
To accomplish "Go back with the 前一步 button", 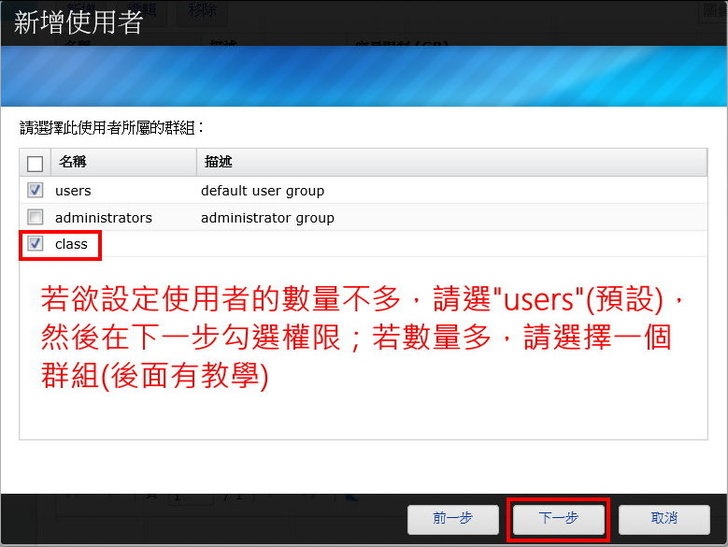I will 453,518.
